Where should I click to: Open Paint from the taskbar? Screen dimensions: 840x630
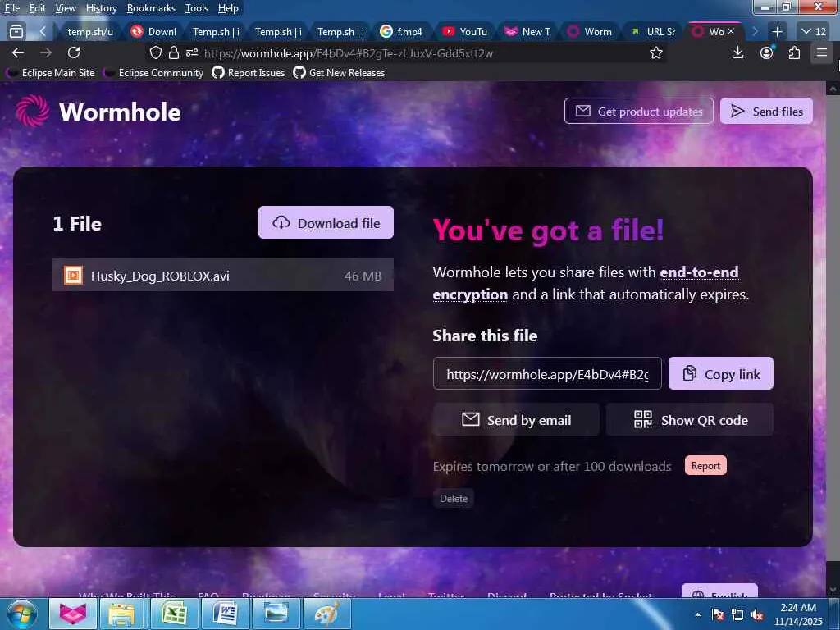326,614
